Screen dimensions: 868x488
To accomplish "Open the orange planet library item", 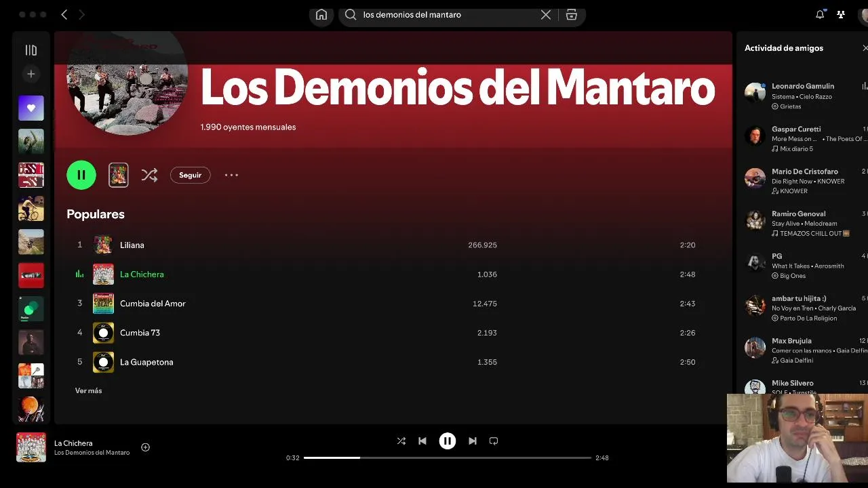I will 31,409.
